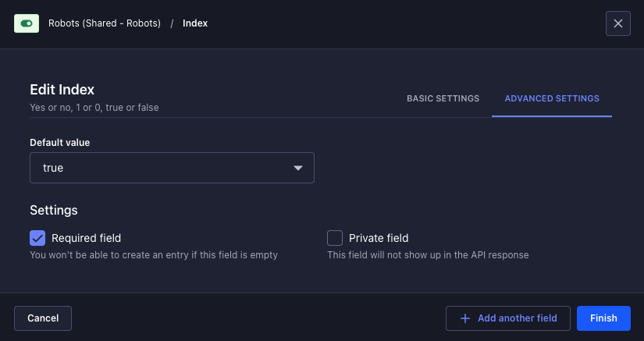
Task: Click Add another field
Action: tap(517, 318)
